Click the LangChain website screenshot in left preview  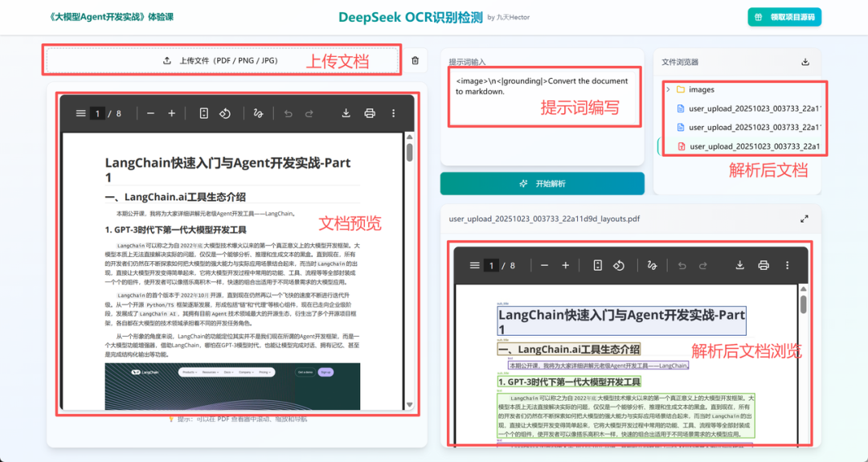pyautogui.click(x=232, y=386)
